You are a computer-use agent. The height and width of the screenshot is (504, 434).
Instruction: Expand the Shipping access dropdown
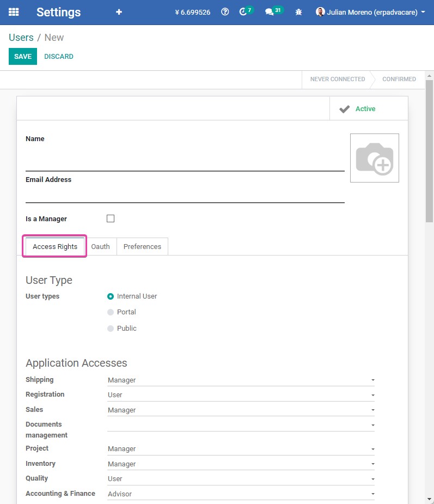click(241, 380)
